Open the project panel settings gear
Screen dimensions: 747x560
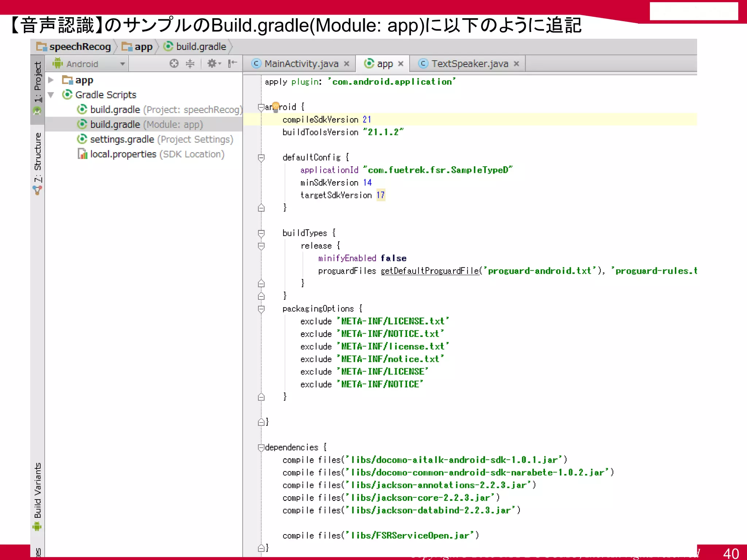214,63
